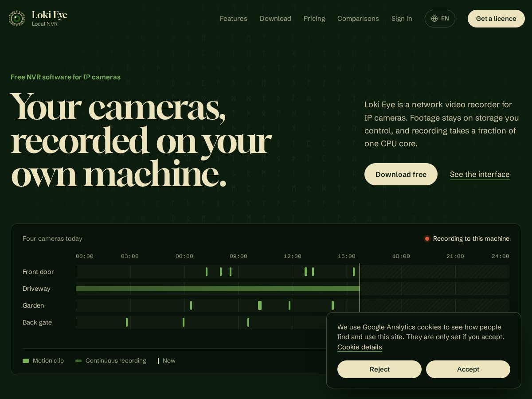The image size is (532, 399).
Task: Click the first Garden motion clip after 06:00
Action: pos(191,305)
